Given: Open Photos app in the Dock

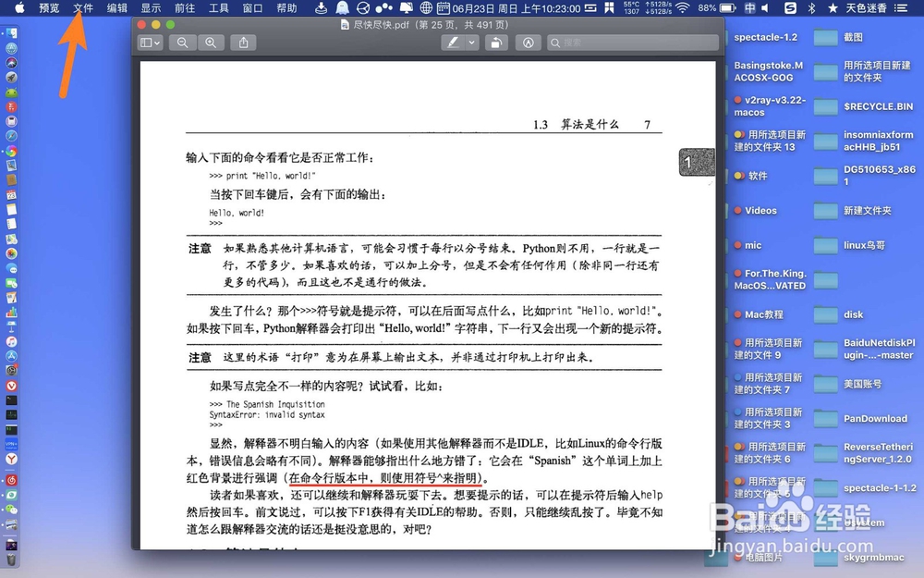Looking at the screenshot, I should pos(11,253).
